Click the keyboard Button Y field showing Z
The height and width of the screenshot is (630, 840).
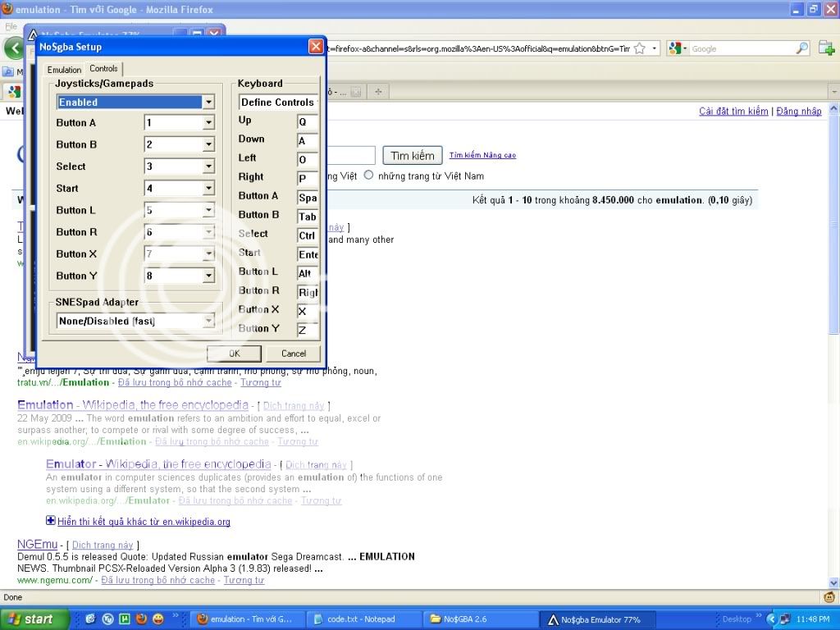(308, 330)
